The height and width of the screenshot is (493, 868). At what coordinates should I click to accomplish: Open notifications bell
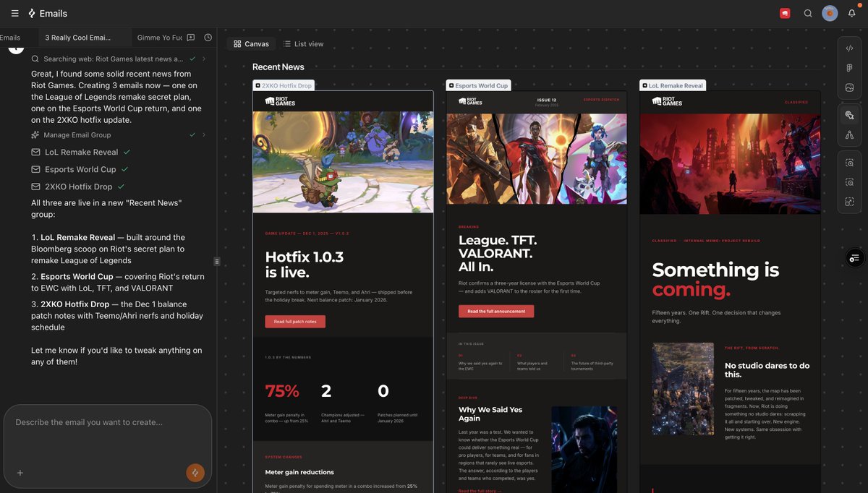(851, 13)
